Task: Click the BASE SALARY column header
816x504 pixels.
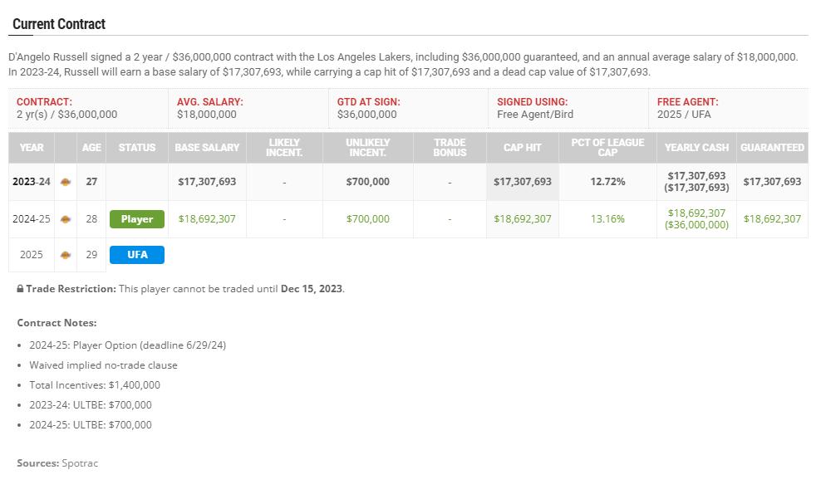Action: pos(207,148)
